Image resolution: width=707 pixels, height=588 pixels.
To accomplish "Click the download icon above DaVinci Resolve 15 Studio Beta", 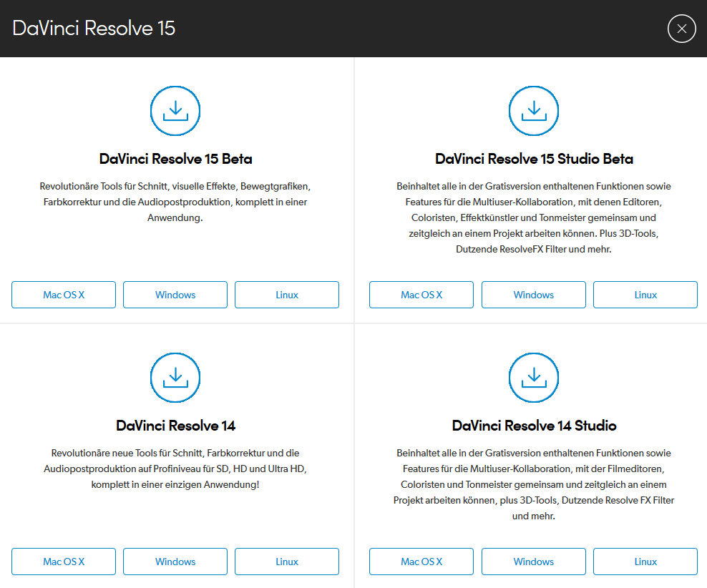I will point(534,111).
